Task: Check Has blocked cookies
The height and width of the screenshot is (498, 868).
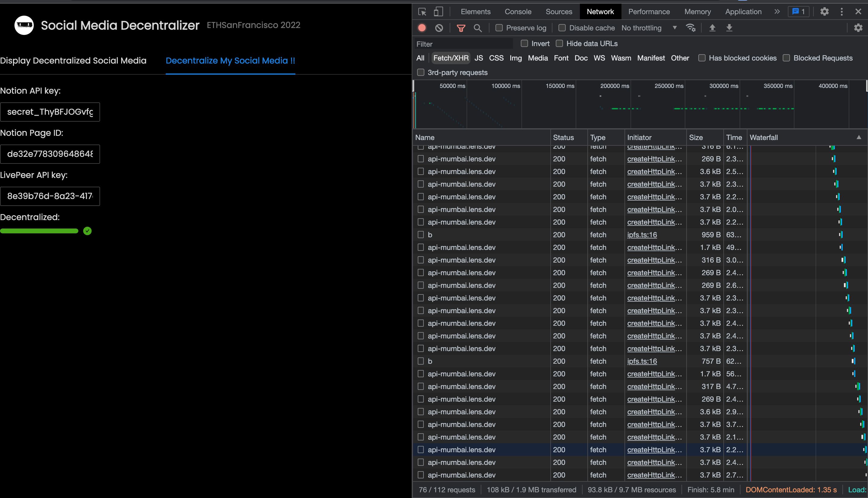Action: pyautogui.click(x=702, y=58)
